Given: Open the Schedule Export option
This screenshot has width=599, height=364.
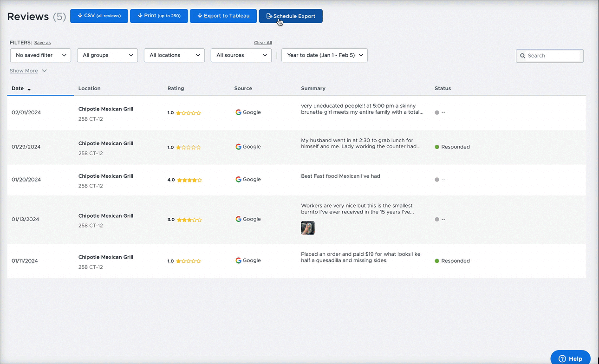Looking at the screenshot, I should (291, 16).
